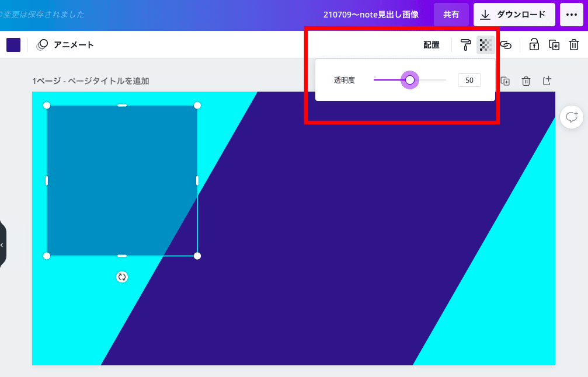Image resolution: width=588 pixels, height=377 pixels.
Task: Duplicate the element using toolbar duplicate icon
Action: (554, 45)
